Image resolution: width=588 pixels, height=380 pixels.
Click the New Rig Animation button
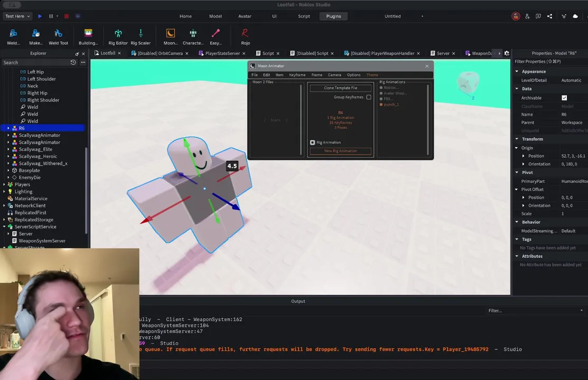(x=340, y=151)
